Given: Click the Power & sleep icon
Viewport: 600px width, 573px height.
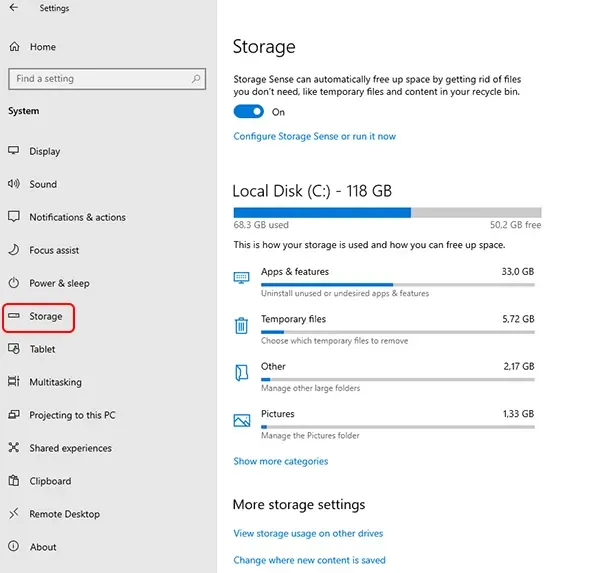Looking at the screenshot, I should pyautogui.click(x=14, y=283).
